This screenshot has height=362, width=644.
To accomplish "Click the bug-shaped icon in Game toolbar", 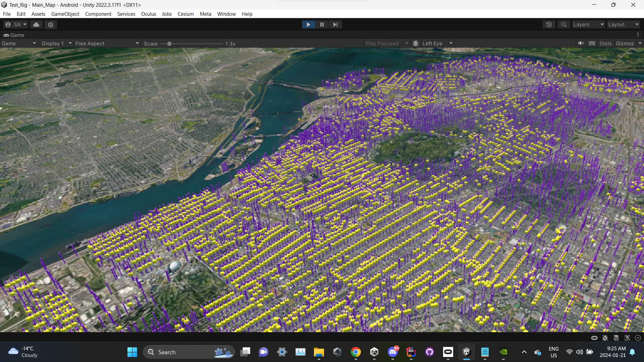I will tap(416, 44).
